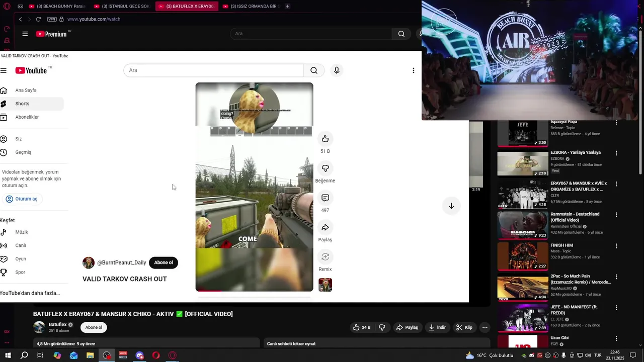Focus the Ara search box in YouTube Premium header
Image resolution: width=644 pixels, height=362 pixels.
[310, 34]
